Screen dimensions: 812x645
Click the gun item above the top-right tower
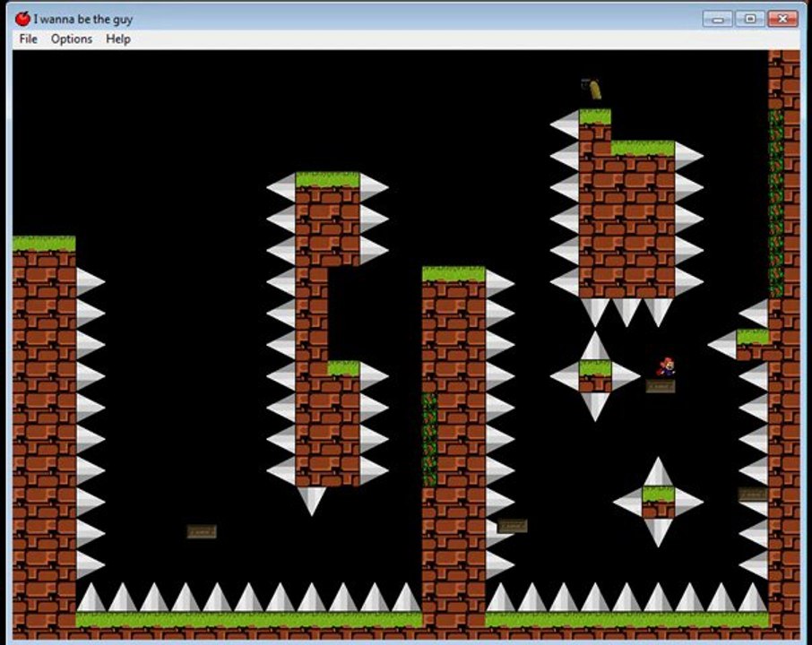tap(592, 89)
